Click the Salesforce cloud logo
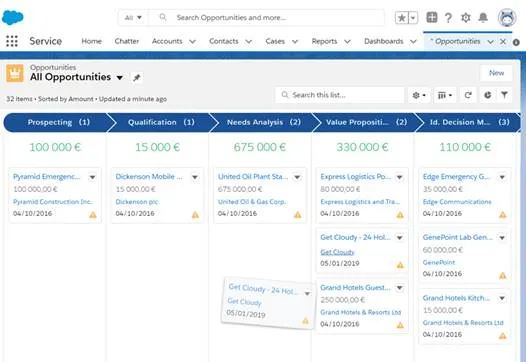Viewport: 526px width, 362px height. click(13, 17)
